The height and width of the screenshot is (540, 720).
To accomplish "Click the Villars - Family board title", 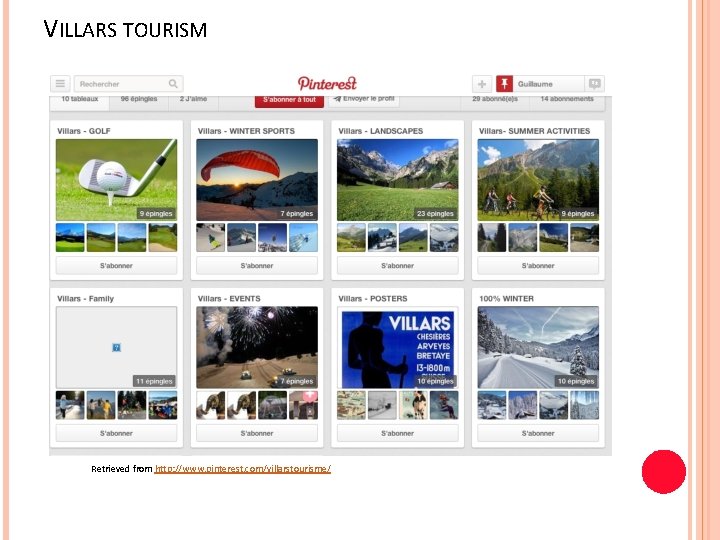I will coord(85,298).
